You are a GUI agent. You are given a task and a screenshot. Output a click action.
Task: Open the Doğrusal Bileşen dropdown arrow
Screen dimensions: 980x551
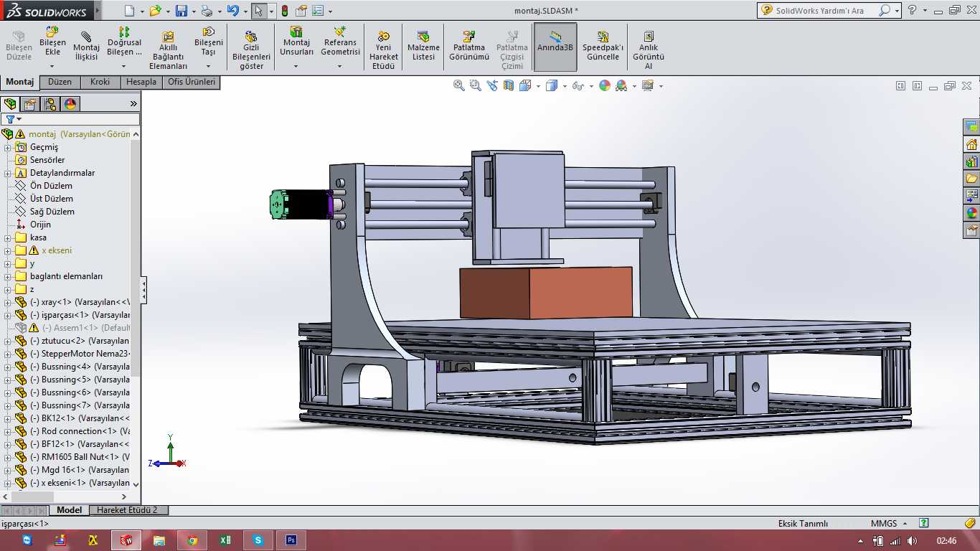coord(124,66)
